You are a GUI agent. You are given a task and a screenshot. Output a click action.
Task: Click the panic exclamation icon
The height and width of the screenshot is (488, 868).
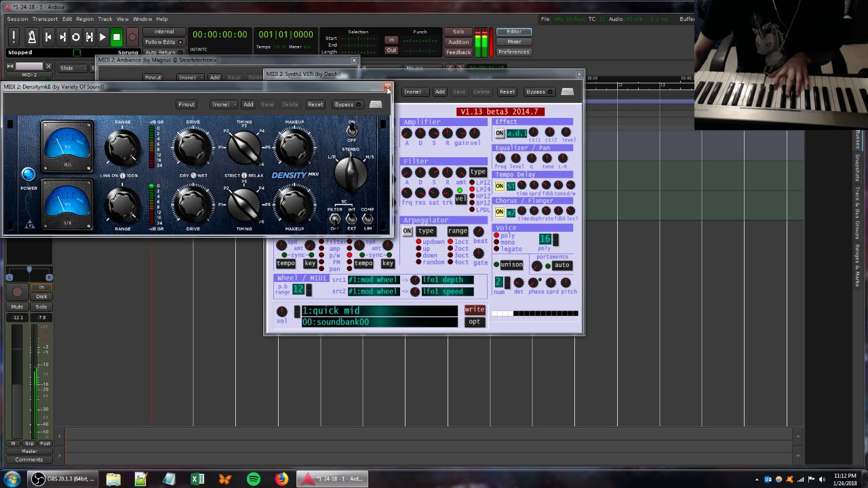click(13, 37)
